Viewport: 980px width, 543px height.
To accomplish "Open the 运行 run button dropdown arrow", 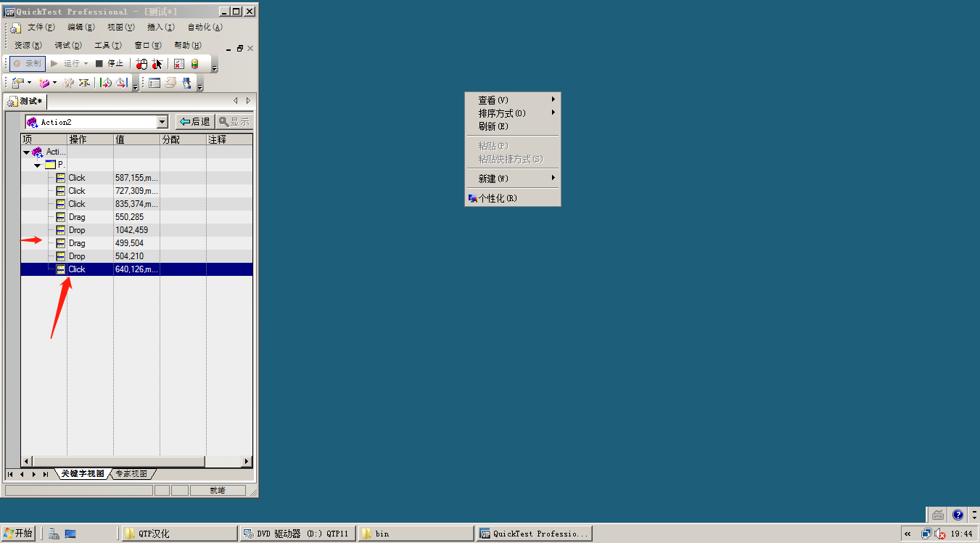I will tap(86, 64).
